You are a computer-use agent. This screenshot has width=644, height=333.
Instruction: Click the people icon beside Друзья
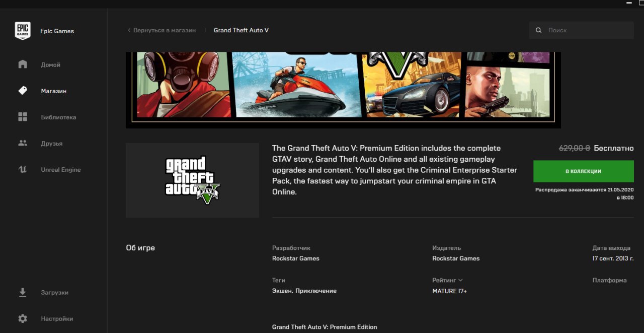[x=23, y=143]
